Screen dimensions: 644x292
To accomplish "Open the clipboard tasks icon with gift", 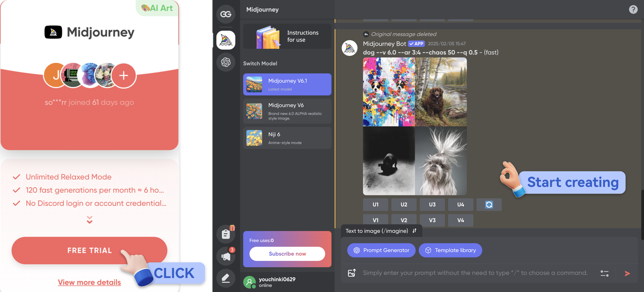I will coord(226,234).
